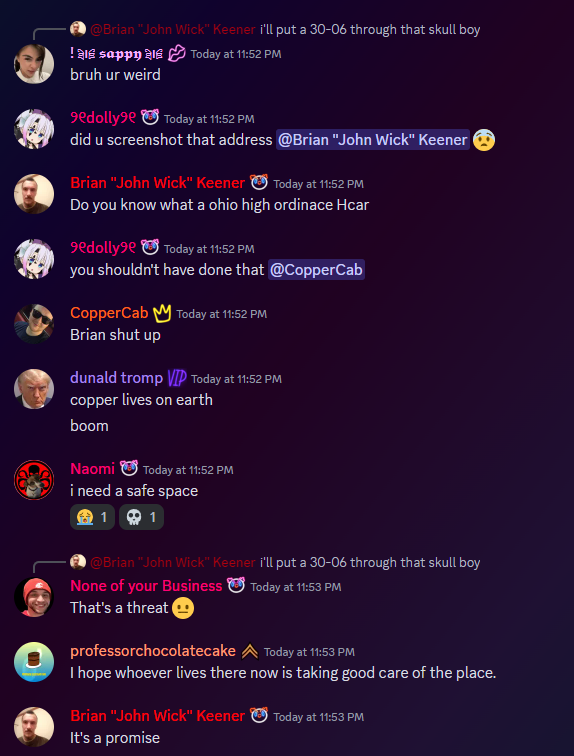574x756 pixels.
Task: Toggle the skull emoji reaction
Action: 141,517
